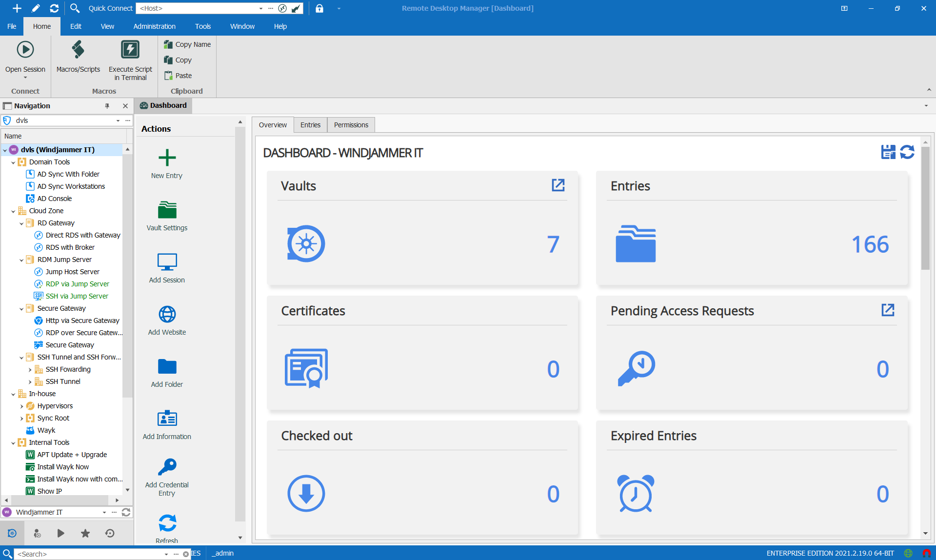Save the dashboard layout with the floppy icon

point(888,152)
